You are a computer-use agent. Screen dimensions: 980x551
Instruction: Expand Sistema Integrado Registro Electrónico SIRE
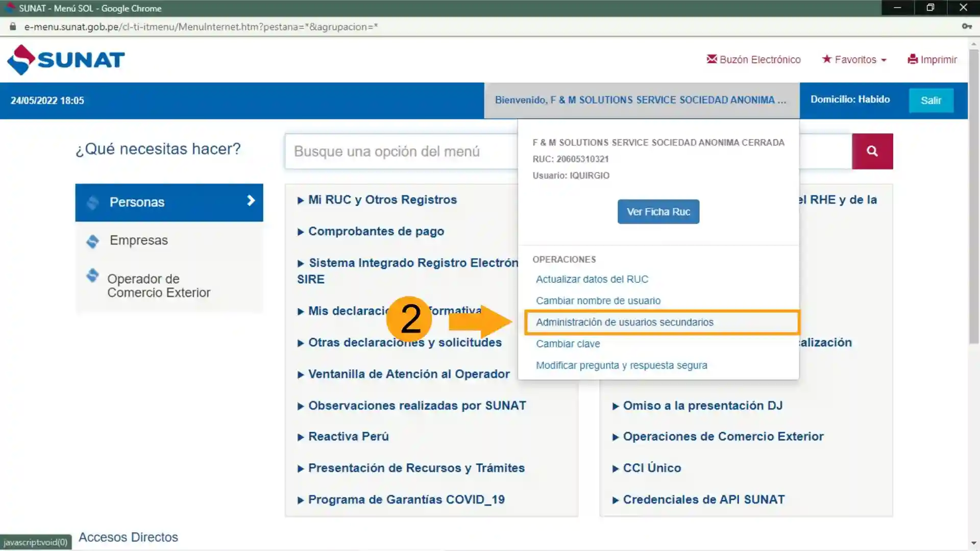tap(408, 271)
